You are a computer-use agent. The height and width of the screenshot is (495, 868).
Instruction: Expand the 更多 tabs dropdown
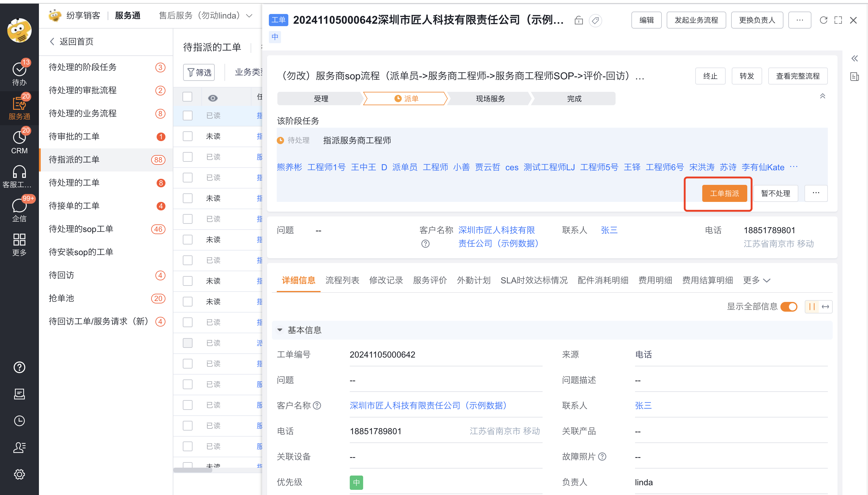pos(756,280)
